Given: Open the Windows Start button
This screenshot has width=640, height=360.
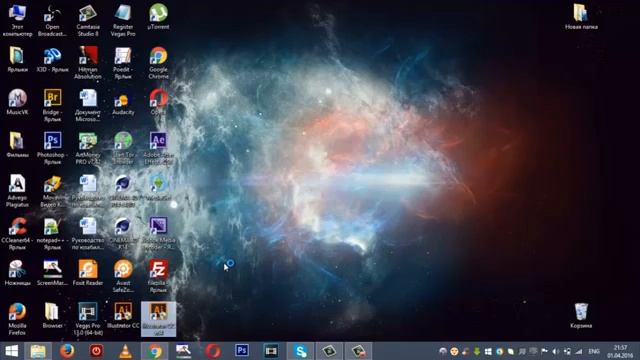Looking at the screenshot, I should coord(11,351).
